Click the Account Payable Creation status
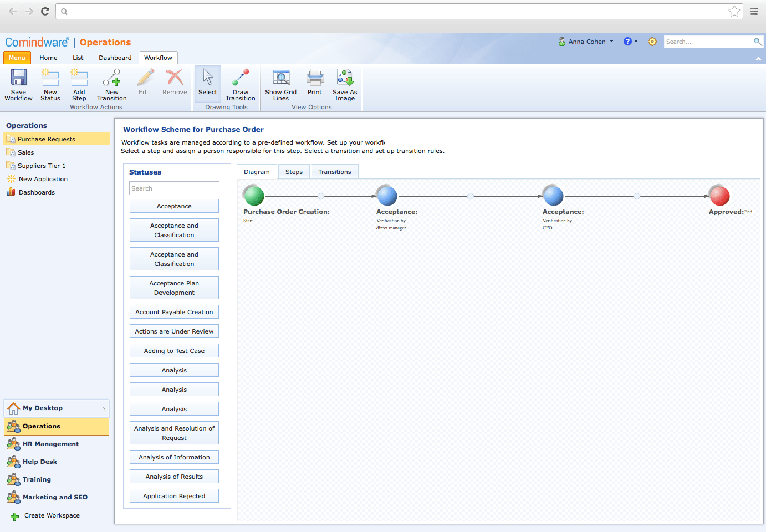Image resolution: width=766 pixels, height=532 pixels. tap(174, 311)
